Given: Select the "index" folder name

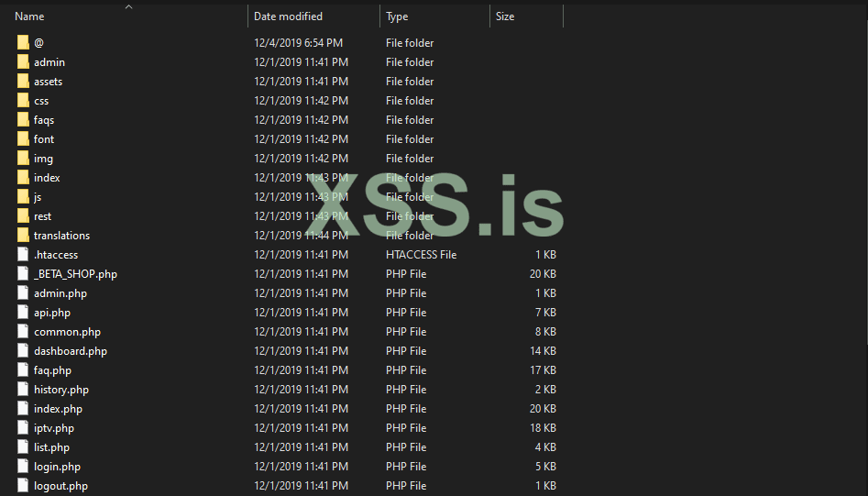Looking at the screenshot, I should 47,178.
